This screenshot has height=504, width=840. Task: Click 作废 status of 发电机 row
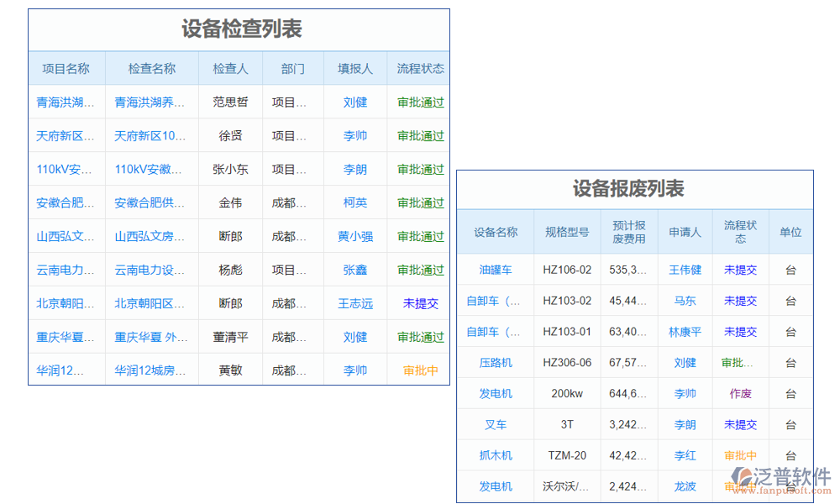point(740,393)
